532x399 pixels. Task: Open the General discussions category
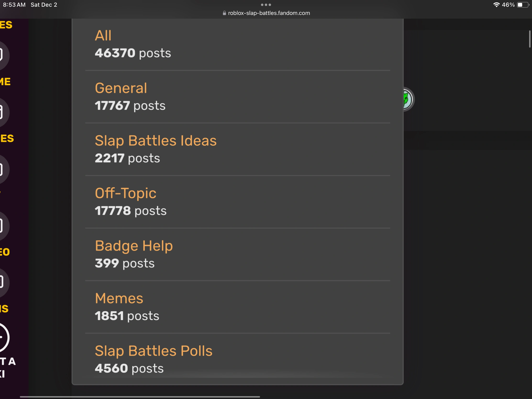click(121, 88)
